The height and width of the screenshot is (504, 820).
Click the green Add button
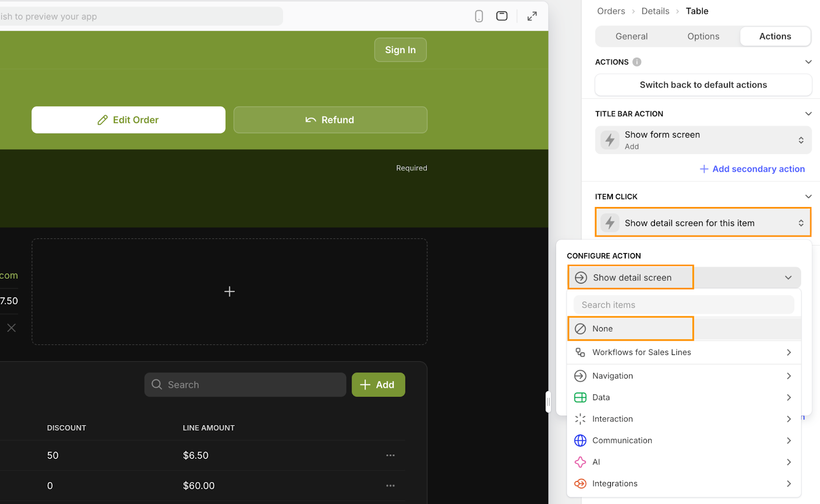[x=378, y=385]
